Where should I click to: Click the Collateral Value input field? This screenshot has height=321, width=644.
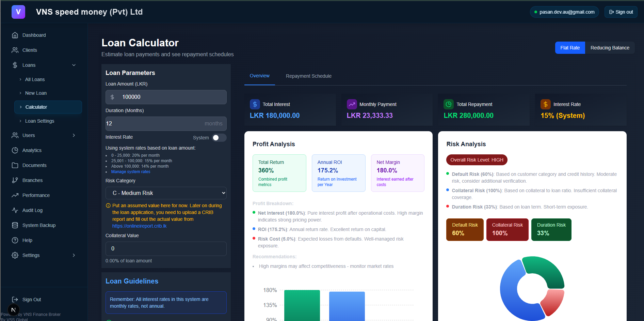coord(166,249)
